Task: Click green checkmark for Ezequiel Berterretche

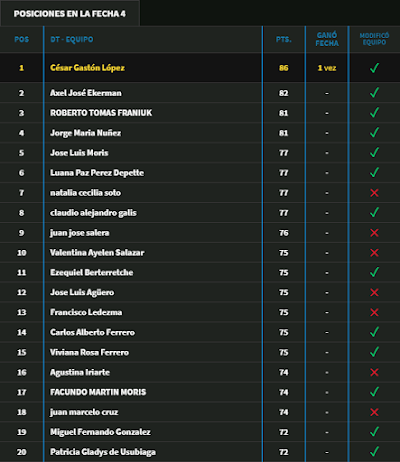Action: [374, 272]
